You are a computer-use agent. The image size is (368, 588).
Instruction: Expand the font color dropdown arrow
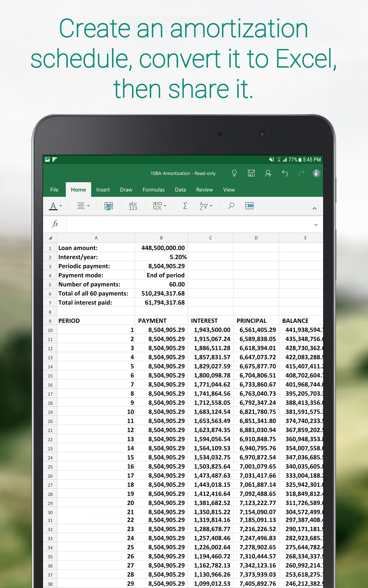click(61, 206)
